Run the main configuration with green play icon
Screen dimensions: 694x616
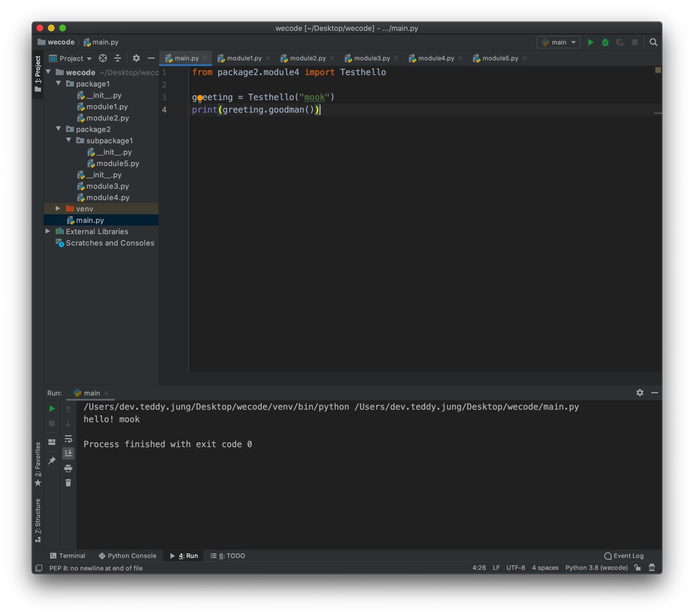591,43
